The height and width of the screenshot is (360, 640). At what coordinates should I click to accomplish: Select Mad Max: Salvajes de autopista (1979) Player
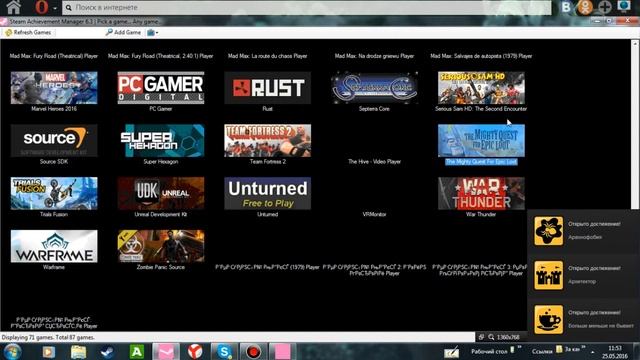click(x=481, y=56)
